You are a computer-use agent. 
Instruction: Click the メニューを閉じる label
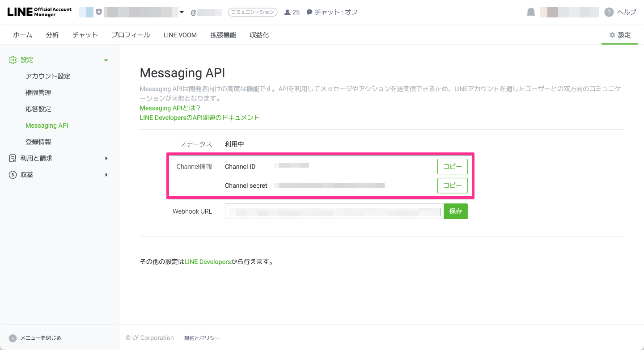[x=41, y=338]
